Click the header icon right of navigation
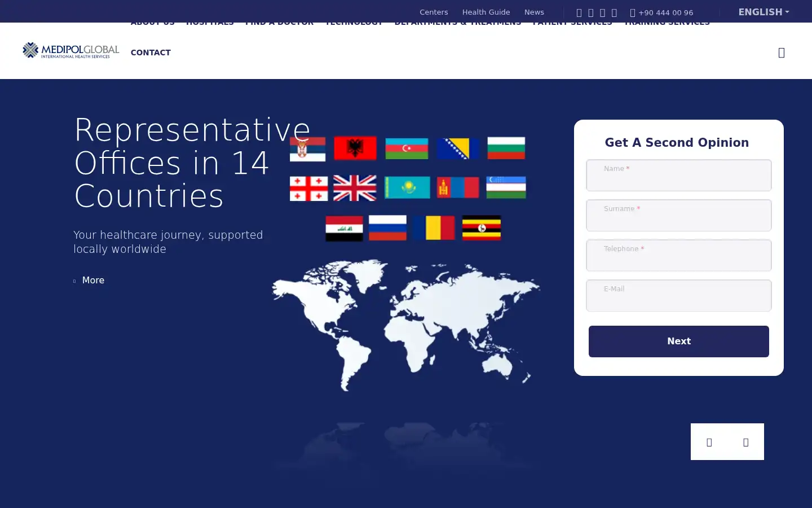Viewport: 812px width, 508px height. point(782,52)
